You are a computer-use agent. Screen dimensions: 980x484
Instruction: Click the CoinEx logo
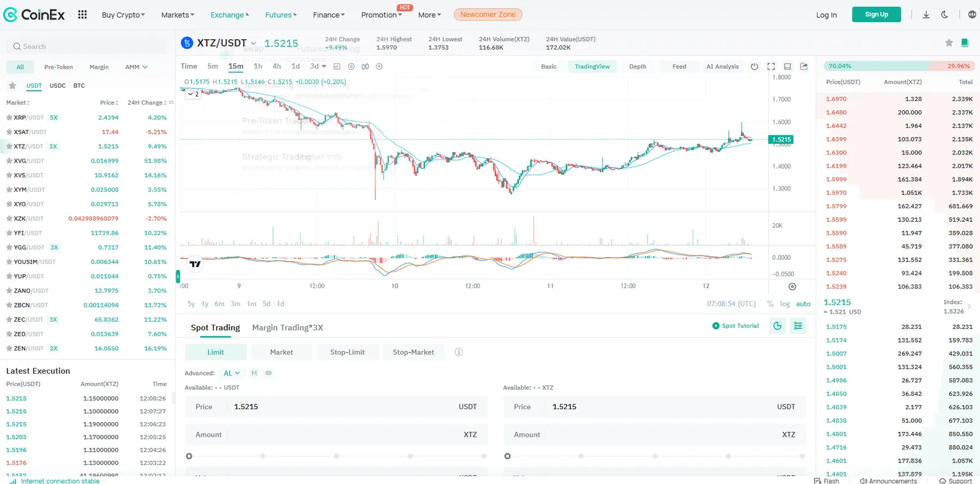click(x=34, y=15)
